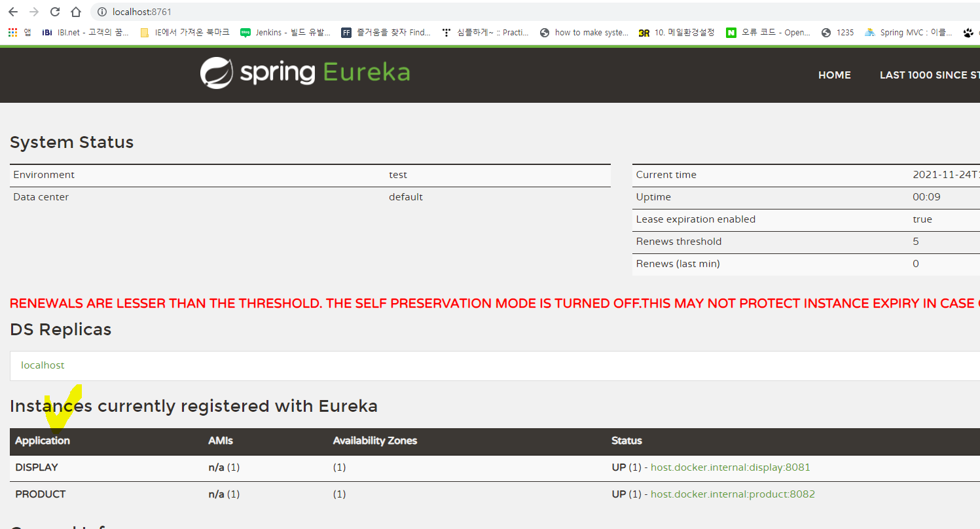980x529 pixels.
Task: Click the 'test' environment value
Action: tap(398, 175)
